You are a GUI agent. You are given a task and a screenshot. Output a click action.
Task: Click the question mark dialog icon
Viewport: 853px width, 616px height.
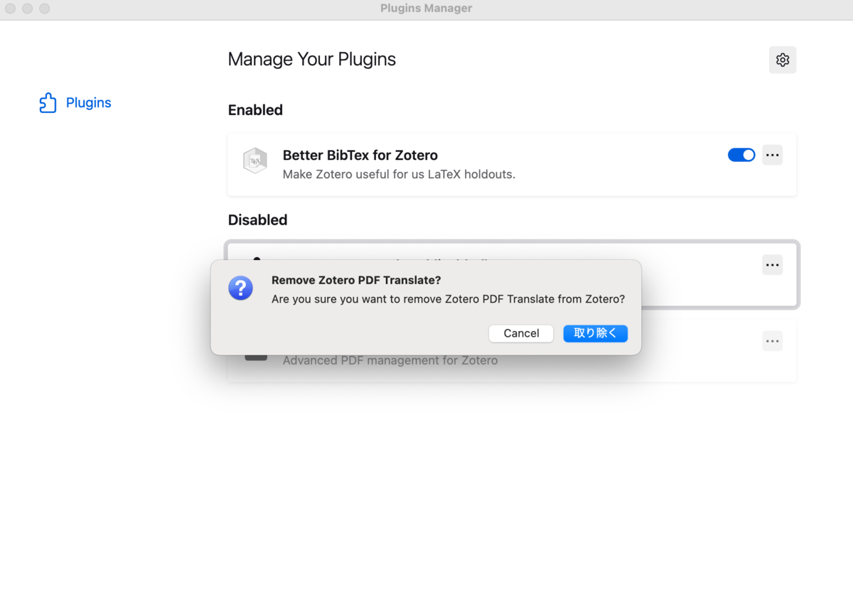240,288
